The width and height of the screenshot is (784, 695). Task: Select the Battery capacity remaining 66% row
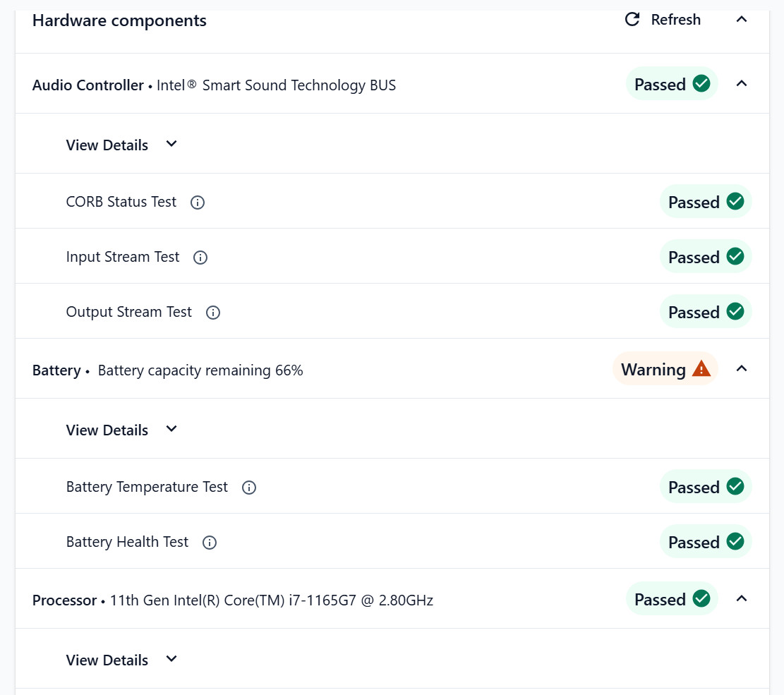(392, 369)
